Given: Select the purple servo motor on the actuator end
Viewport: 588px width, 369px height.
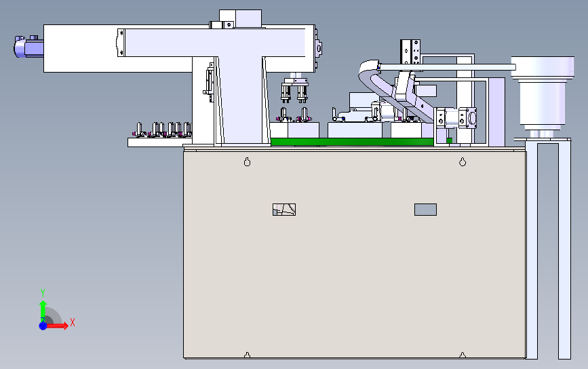Looking at the screenshot, I should (x=28, y=47).
